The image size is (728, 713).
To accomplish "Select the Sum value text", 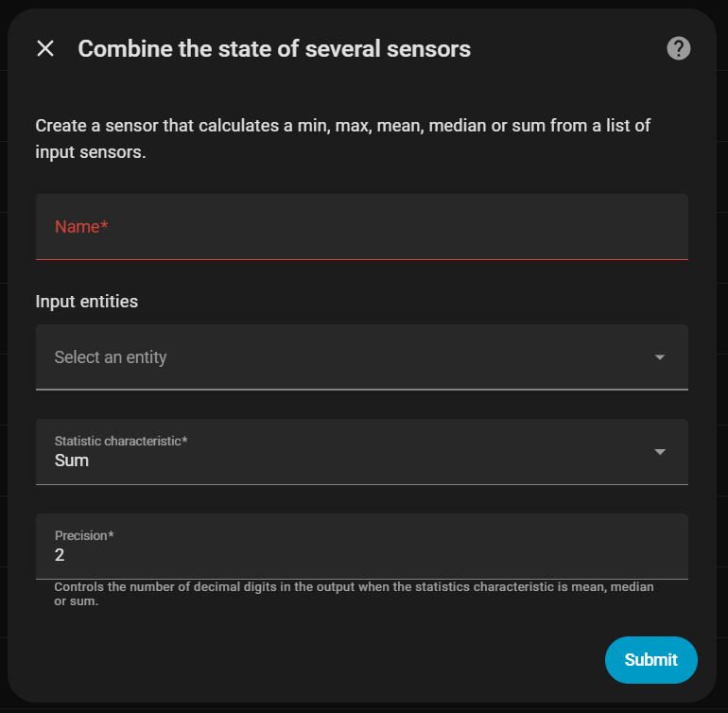I will click(72, 461).
